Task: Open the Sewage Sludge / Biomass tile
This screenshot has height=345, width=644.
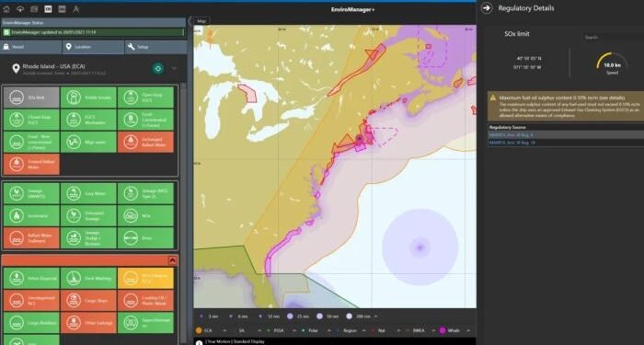Action: 88,237
